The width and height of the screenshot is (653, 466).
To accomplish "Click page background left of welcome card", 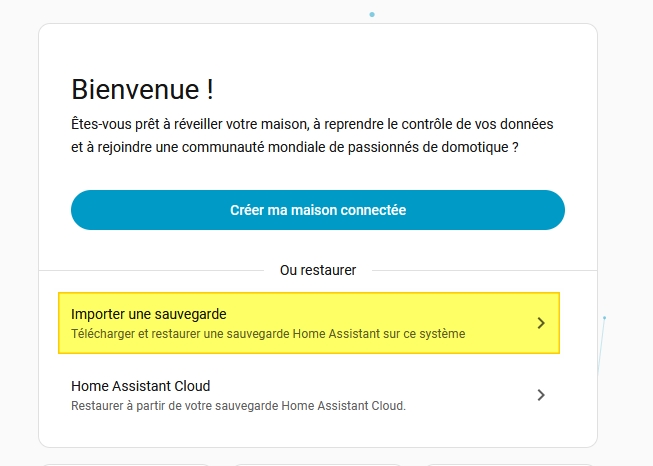I will tap(18, 230).
